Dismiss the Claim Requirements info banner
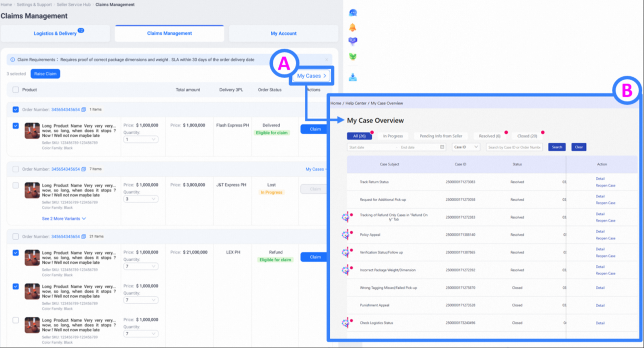The height and width of the screenshot is (348, 644). coord(326,60)
